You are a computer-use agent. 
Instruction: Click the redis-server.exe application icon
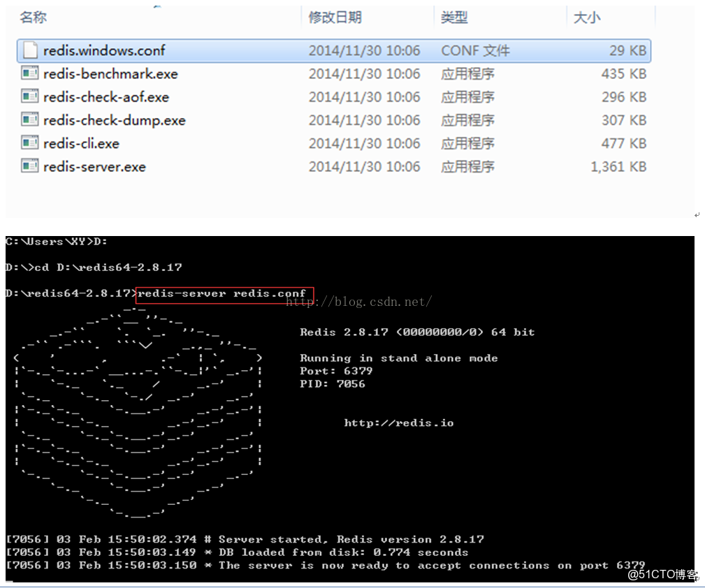(29, 166)
